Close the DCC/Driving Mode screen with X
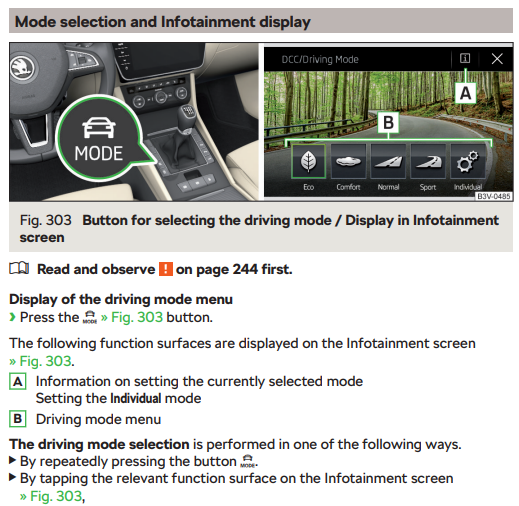 point(497,59)
